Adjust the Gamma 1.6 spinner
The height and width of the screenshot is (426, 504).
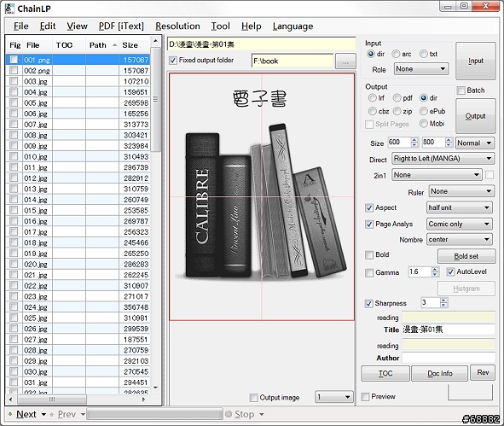point(435,271)
